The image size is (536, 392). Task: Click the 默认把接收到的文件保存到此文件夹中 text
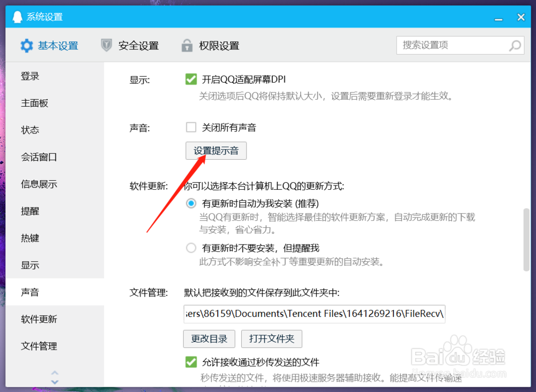tap(262, 292)
